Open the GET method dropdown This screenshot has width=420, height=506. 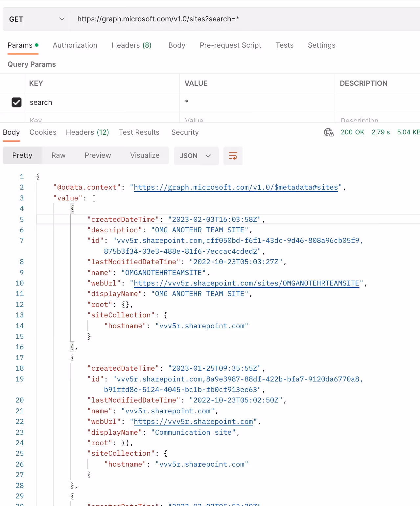[x=37, y=19]
